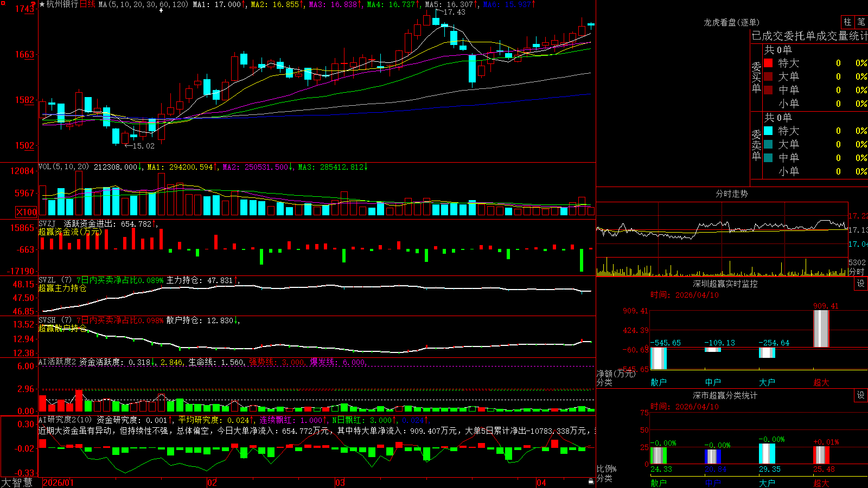The image size is (868, 488).
Task: Select dark red 中单 swatch under 委买单
Action: (768, 90)
